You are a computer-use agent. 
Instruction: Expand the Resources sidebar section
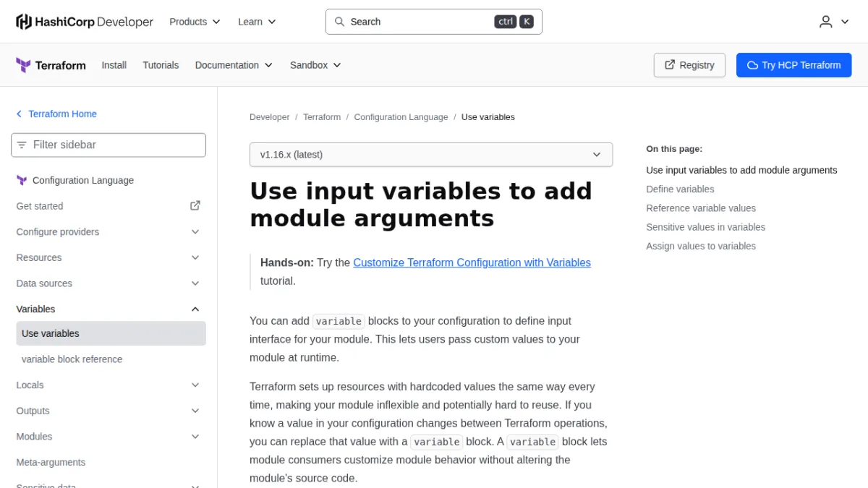coord(109,257)
